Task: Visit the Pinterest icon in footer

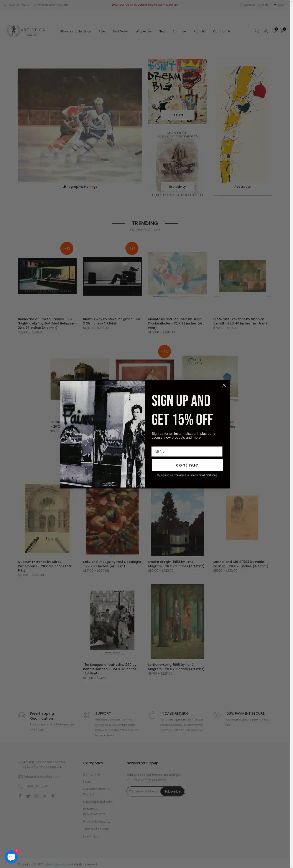Action: (x=53, y=796)
